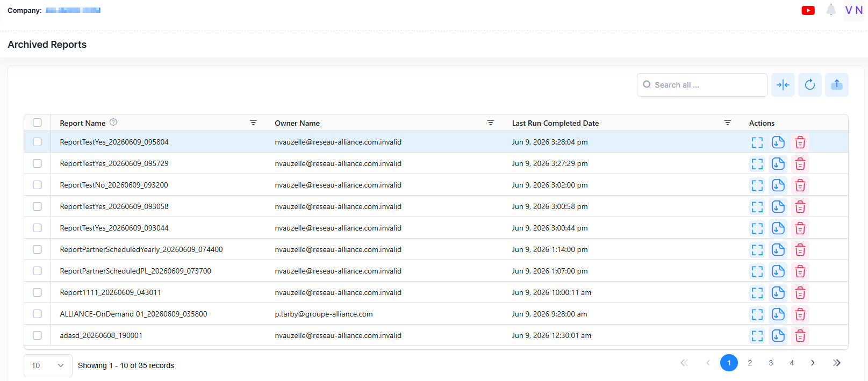The width and height of the screenshot is (868, 381).
Task: Download ReportTestNo_20260609_093200 report
Action: pos(778,185)
